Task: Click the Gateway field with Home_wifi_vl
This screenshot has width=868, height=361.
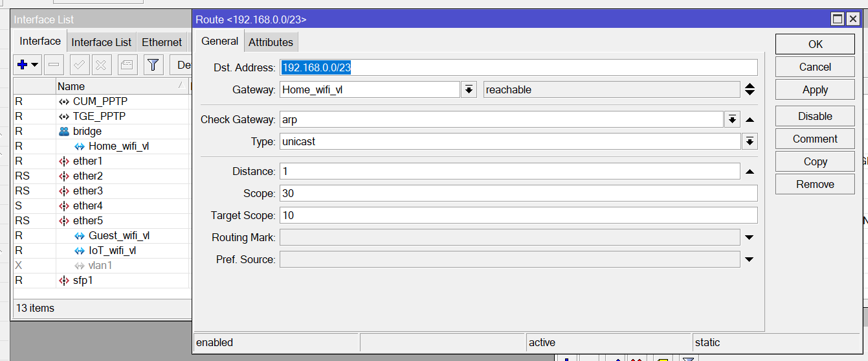Action: point(370,89)
